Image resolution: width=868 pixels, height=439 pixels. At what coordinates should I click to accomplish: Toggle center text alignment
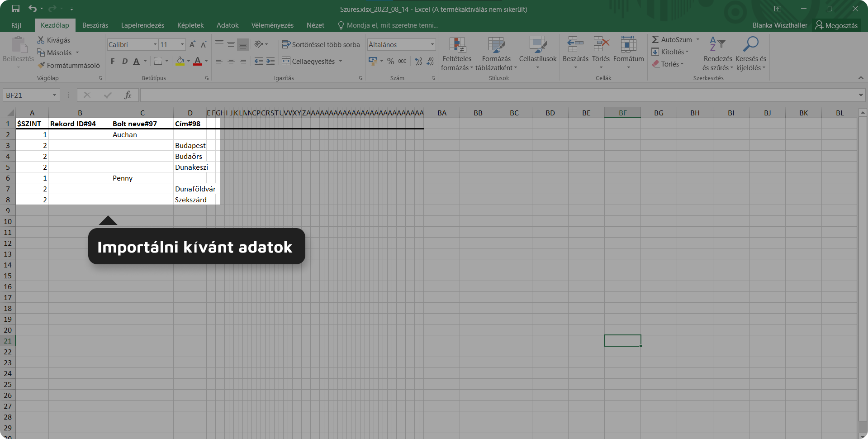[x=231, y=61]
